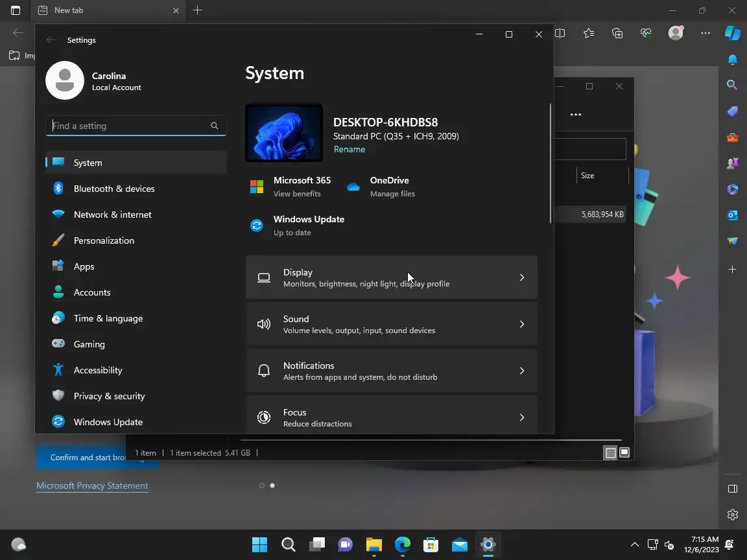Expand Notifications settings chevron
The width and height of the screenshot is (747, 560).
pyautogui.click(x=522, y=371)
